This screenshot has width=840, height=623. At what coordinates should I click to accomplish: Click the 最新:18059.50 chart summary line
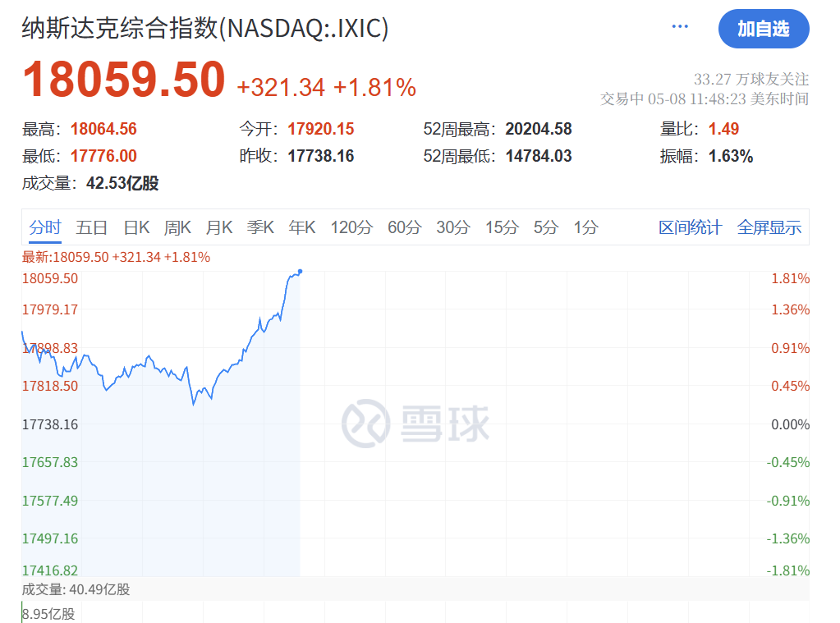[x=116, y=257]
